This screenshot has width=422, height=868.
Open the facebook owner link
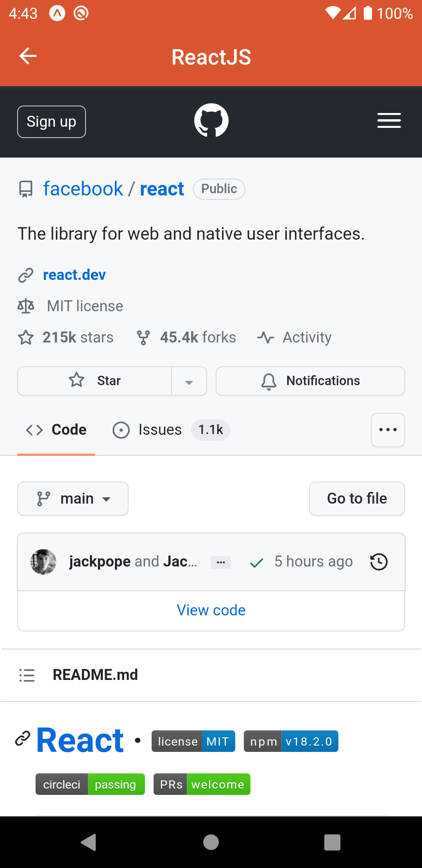tap(83, 189)
